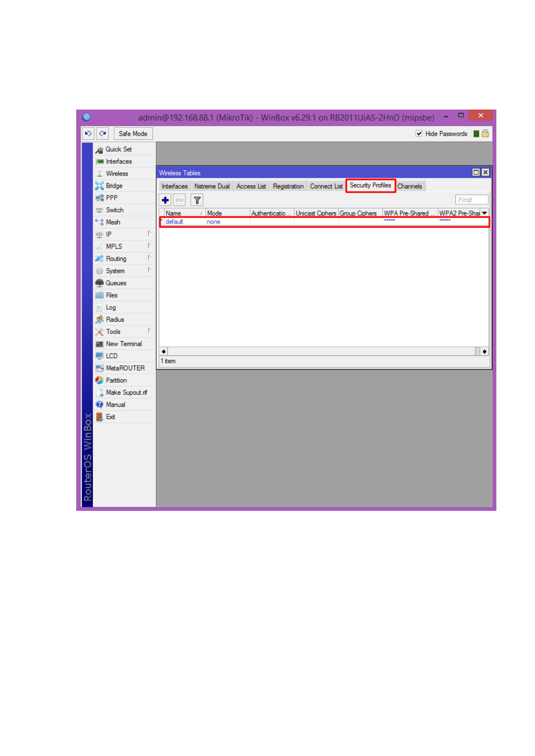The width and height of the screenshot is (535, 756).
Task: Open the Log menu
Action: tap(124, 308)
